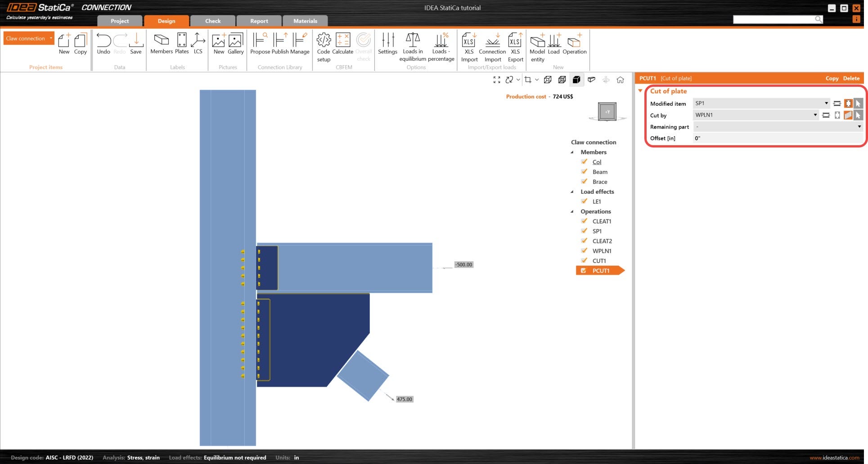Toggle the CLEAT1 operation checkbox

point(584,221)
